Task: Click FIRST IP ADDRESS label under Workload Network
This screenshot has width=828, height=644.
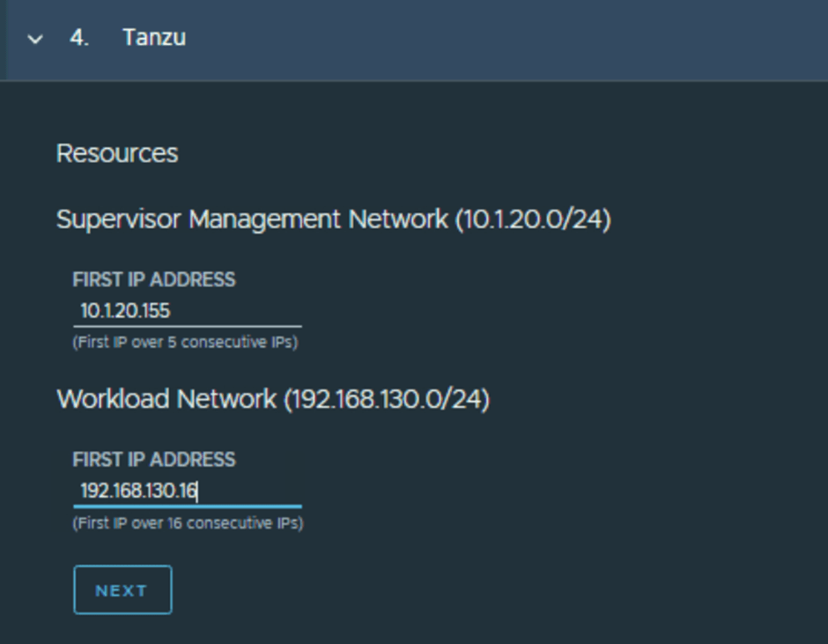Action: pyautogui.click(x=153, y=460)
